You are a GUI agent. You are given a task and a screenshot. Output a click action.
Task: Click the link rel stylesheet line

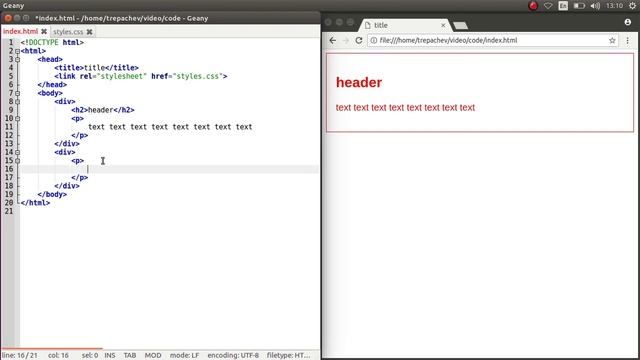(x=141, y=76)
